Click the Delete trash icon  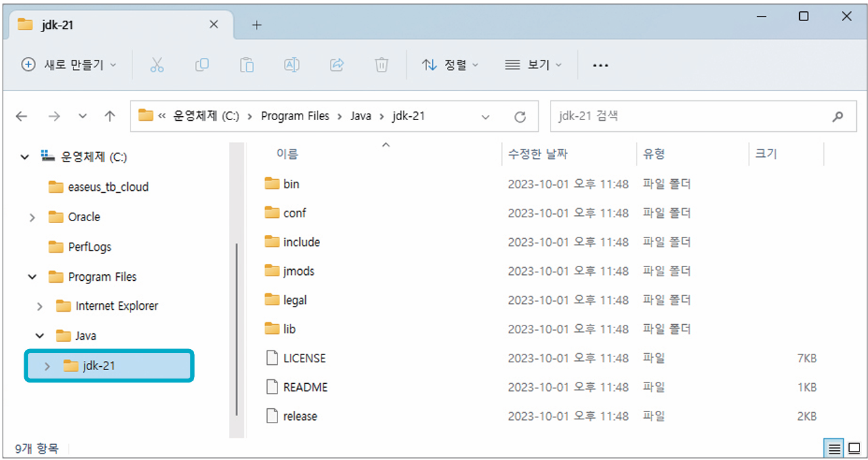(x=381, y=64)
